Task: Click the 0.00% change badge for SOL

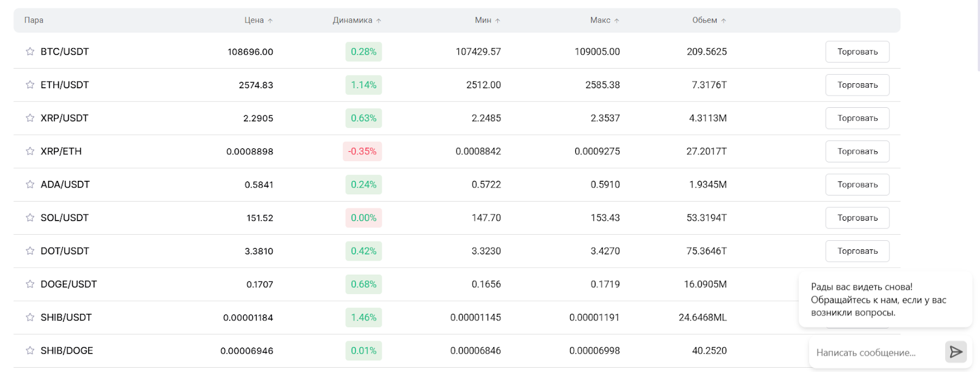Action: 363,218
